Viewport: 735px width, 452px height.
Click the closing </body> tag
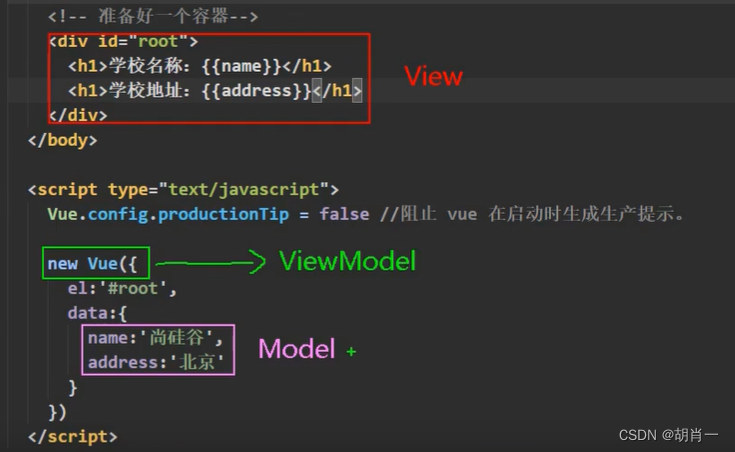(63, 140)
